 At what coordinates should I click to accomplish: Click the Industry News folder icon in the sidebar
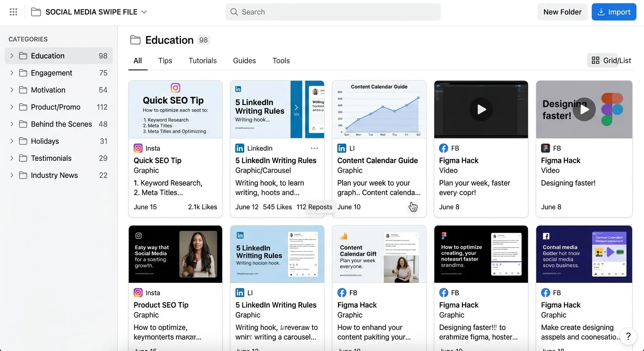click(x=23, y=175)
